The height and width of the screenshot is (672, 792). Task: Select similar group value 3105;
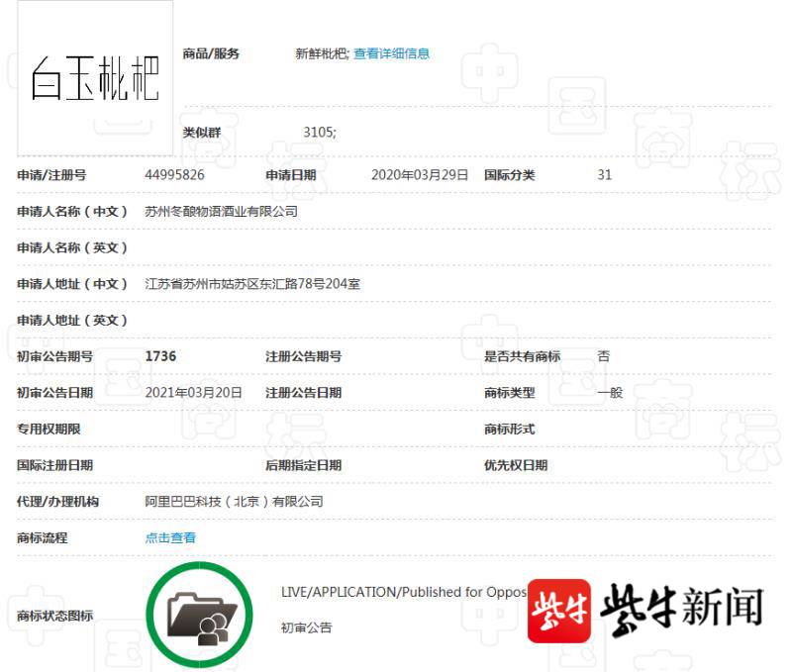tap(319, 133)
